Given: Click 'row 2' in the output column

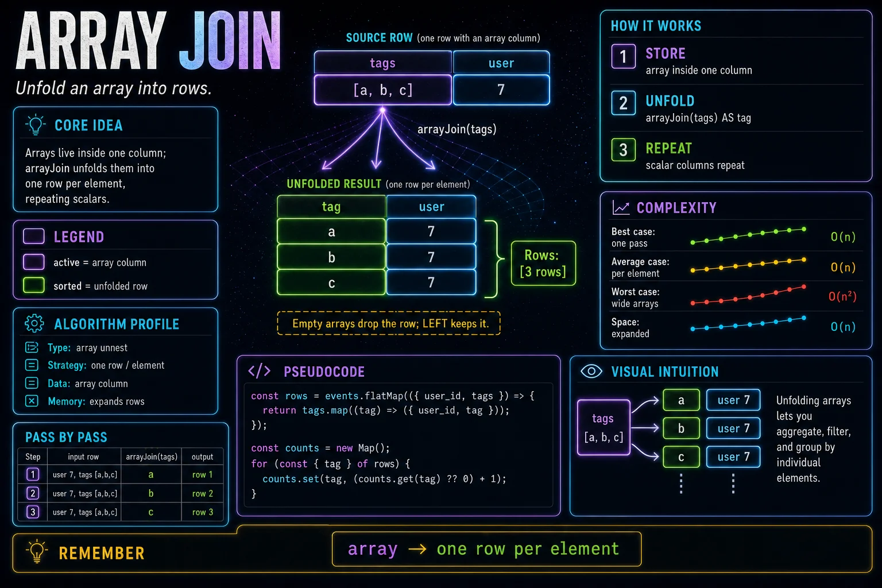Looking at the screenshot, I should pos(203,493).
